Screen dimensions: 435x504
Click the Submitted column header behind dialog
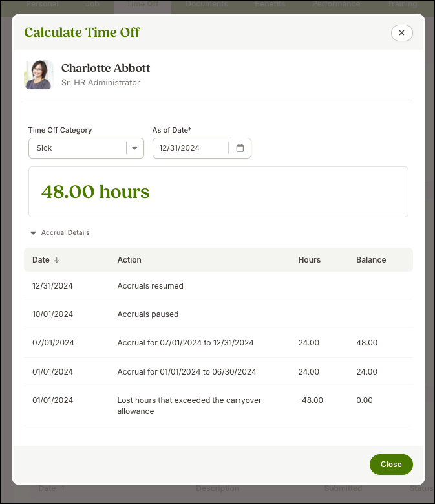343,488
